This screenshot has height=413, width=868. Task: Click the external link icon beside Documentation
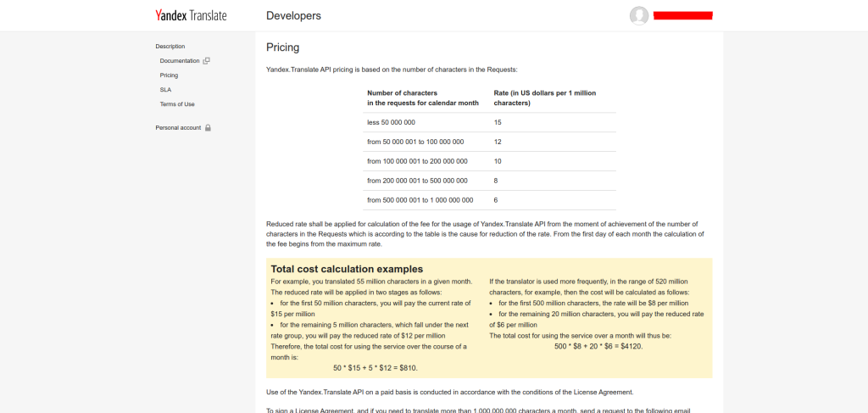pyautogui.click(x=207, y=61)
